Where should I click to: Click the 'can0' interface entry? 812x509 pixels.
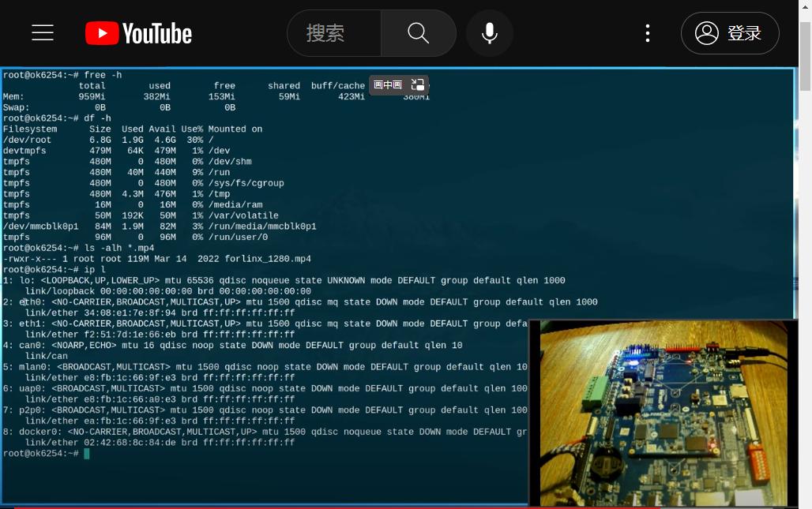[232, 346]
